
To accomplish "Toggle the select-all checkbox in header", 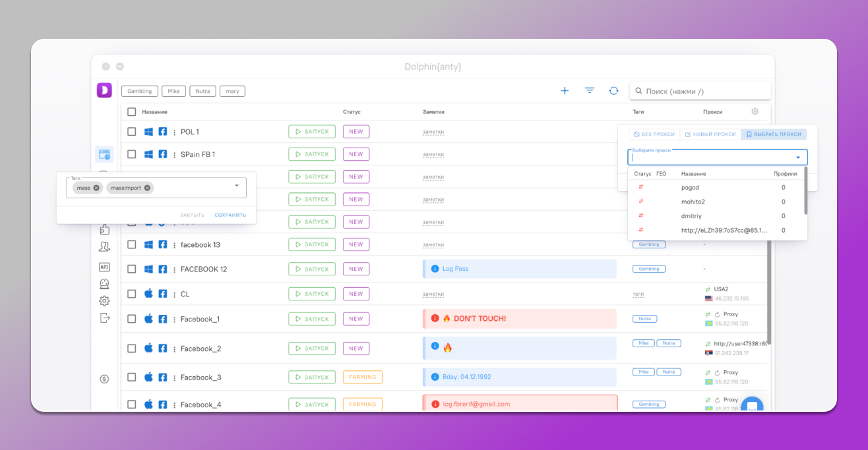I will pos(132,112).
